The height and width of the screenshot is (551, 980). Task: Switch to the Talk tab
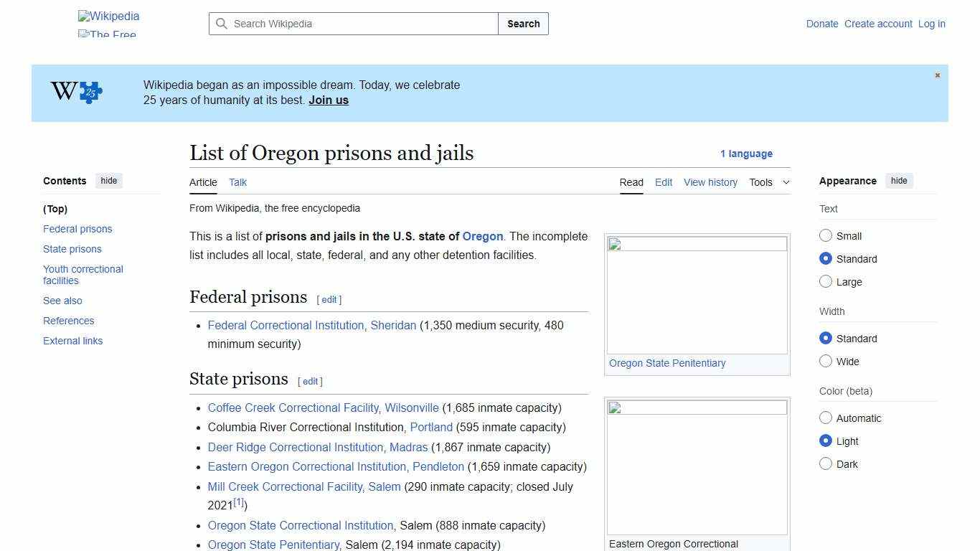coord(237,182)
